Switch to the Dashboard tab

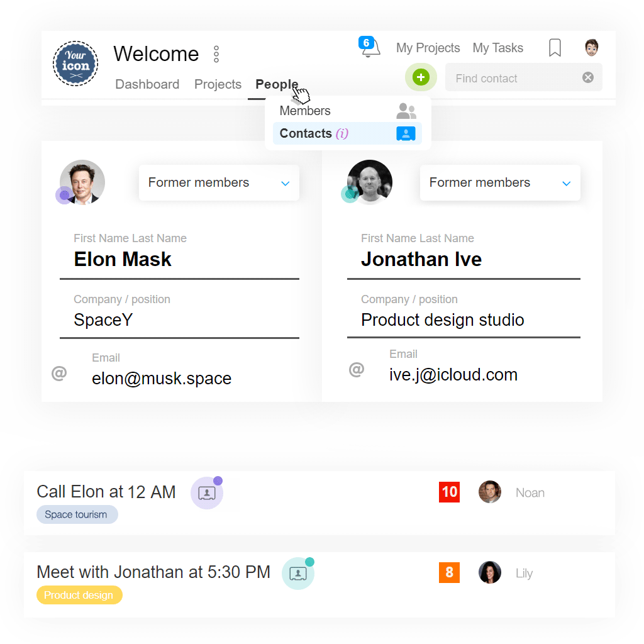147,84
